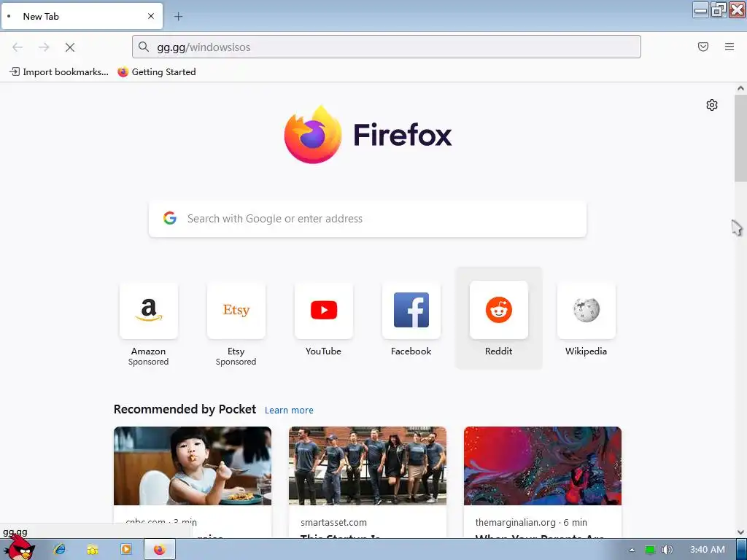Click themarginalian.org 6 min source text
Screen dimensions: 747x560
pos(531,522)
